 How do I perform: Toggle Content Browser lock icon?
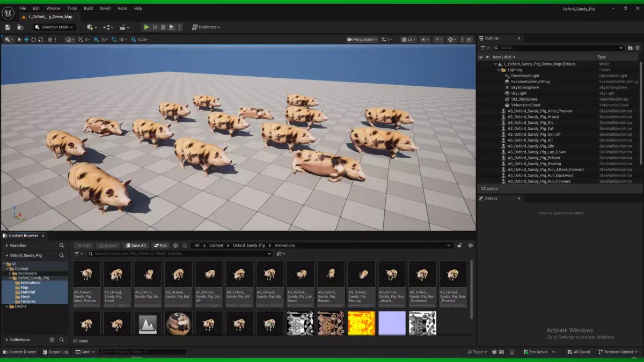459,246
